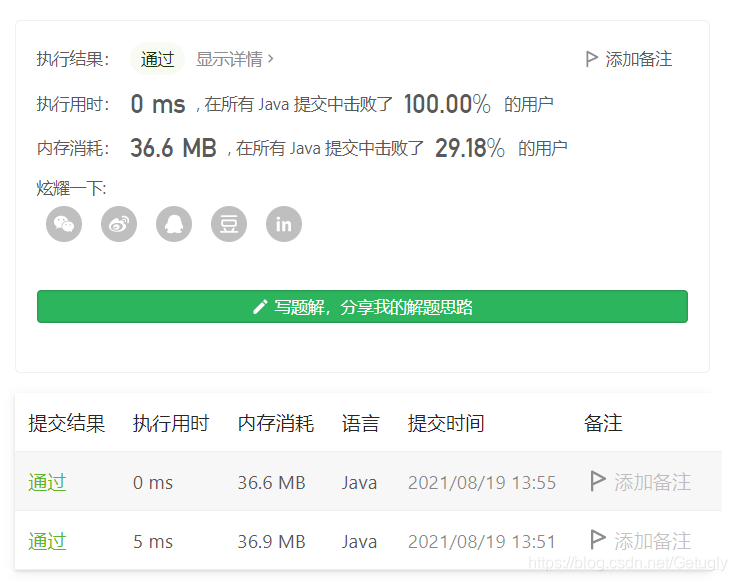Click the 29.18% memory percentile value
Image resolution: width=737 pixels, height=581 pixels.
coord(470,148)
